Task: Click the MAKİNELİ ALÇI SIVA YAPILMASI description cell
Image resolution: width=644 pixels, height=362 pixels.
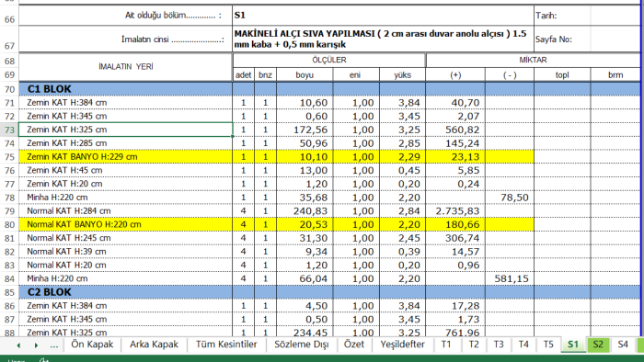Action: pos(383,40)
